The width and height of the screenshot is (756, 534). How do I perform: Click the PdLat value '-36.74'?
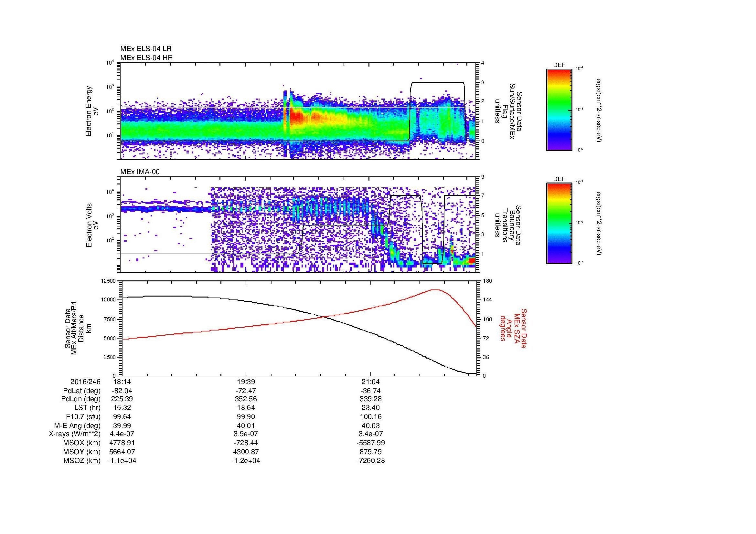pyautogui.click(x=371, y=391)
